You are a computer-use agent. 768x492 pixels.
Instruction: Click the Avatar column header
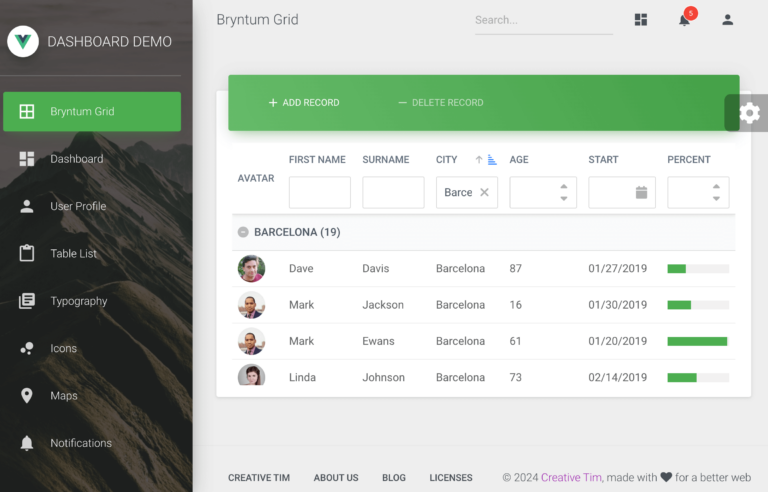256,178
